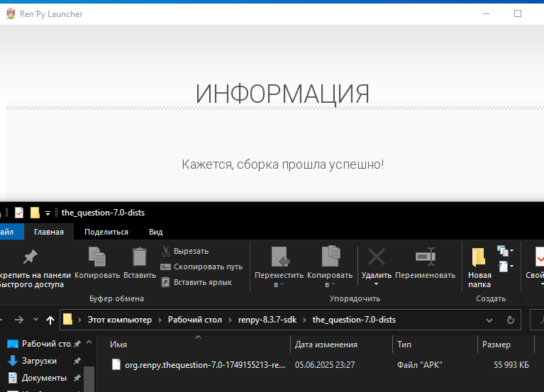Unpin Загрузки via its pin icon
544x392 pixels.
pyautogui.click(x=77, y=361)
